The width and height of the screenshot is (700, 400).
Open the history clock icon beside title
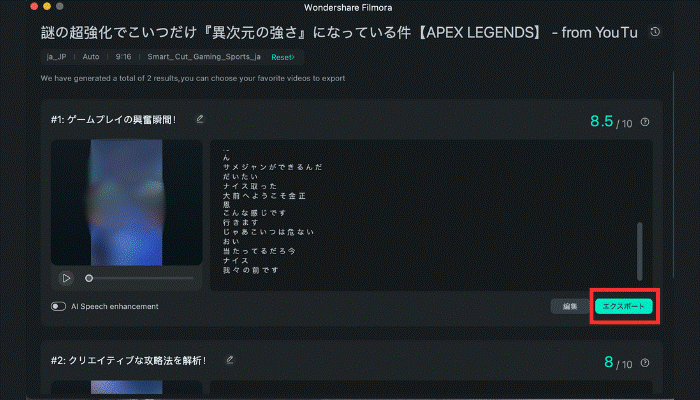click(x=655, y=32)
